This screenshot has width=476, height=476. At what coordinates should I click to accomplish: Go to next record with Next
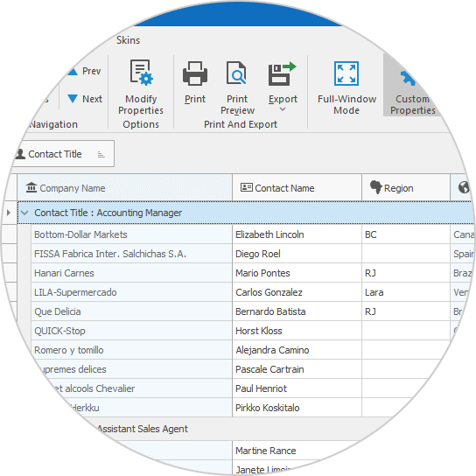[x=85, y=99]
